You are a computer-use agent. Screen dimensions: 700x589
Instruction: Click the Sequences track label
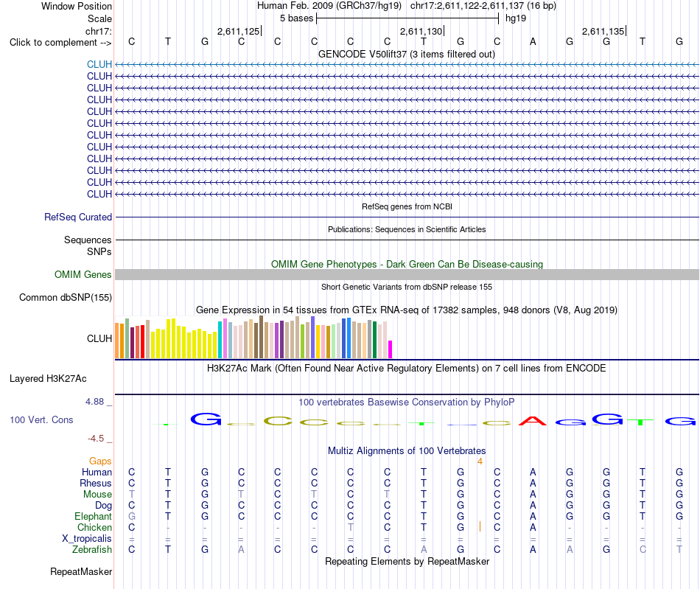click(x=88, y=240)
